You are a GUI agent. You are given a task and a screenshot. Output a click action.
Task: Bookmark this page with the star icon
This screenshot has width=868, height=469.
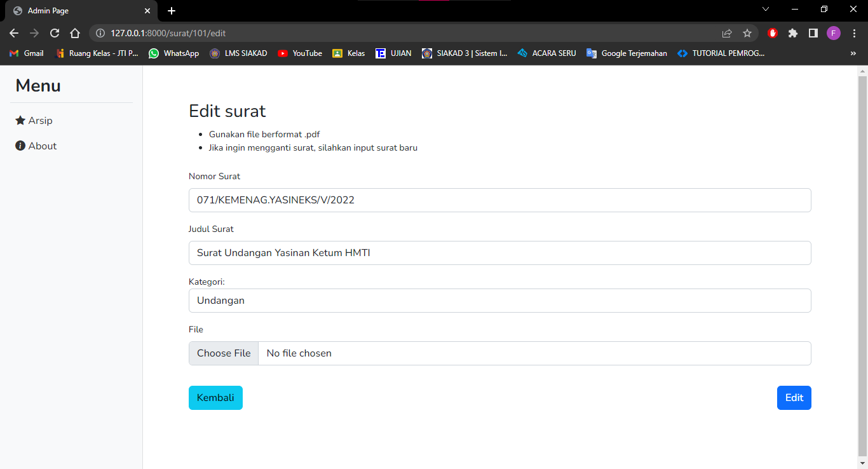coord(747,32)
